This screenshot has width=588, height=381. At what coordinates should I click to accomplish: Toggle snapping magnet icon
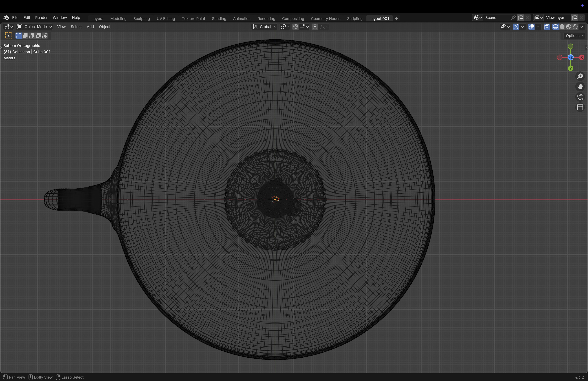pos(295,27)
